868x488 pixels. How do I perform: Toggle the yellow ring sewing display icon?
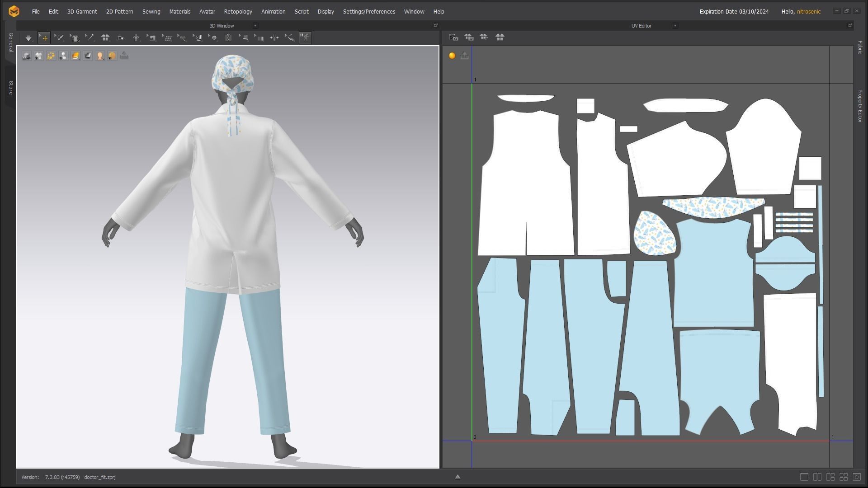[x=51, y=56]
